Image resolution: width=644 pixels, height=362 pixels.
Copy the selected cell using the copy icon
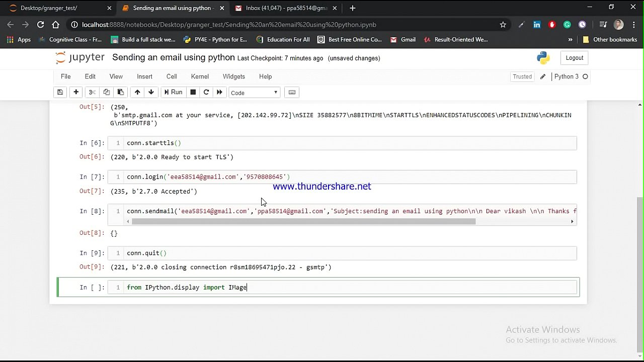point(106,92)
